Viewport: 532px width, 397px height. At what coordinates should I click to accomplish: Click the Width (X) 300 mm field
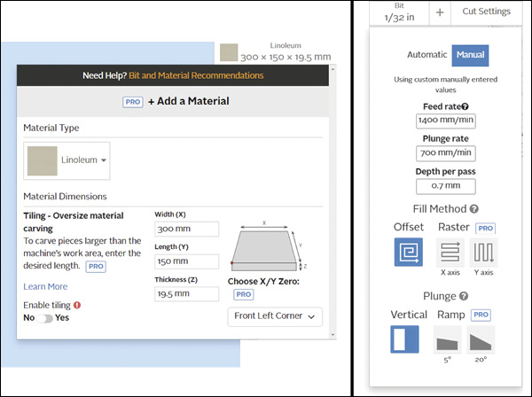186,230
